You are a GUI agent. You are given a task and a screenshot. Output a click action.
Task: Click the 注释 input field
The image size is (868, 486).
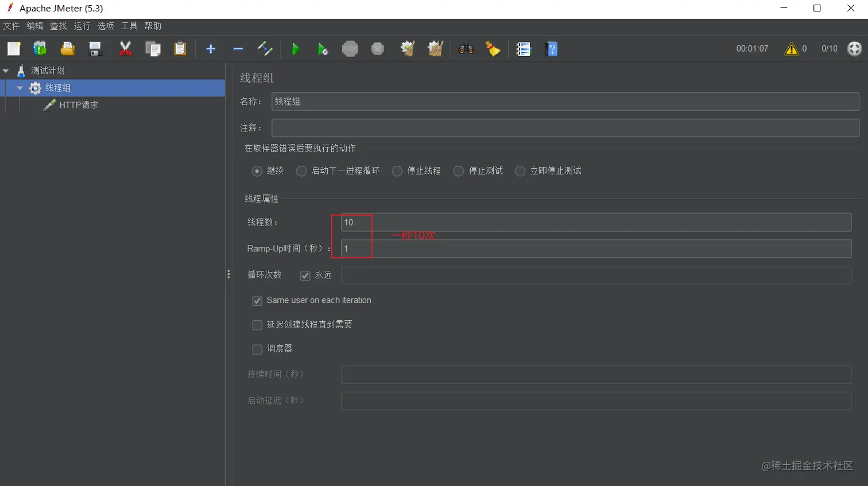coord(565,128)
